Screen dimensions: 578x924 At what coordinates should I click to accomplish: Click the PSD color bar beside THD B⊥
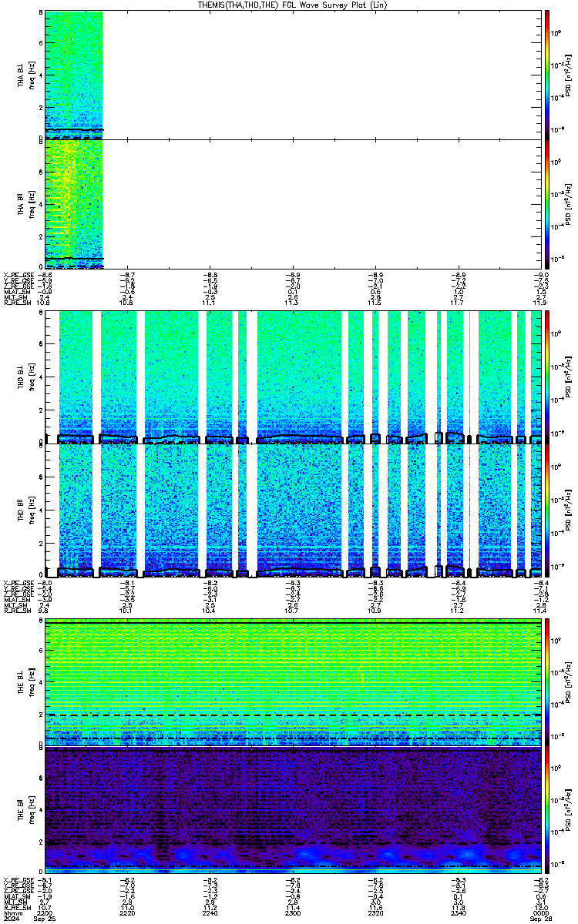[547, 377]
